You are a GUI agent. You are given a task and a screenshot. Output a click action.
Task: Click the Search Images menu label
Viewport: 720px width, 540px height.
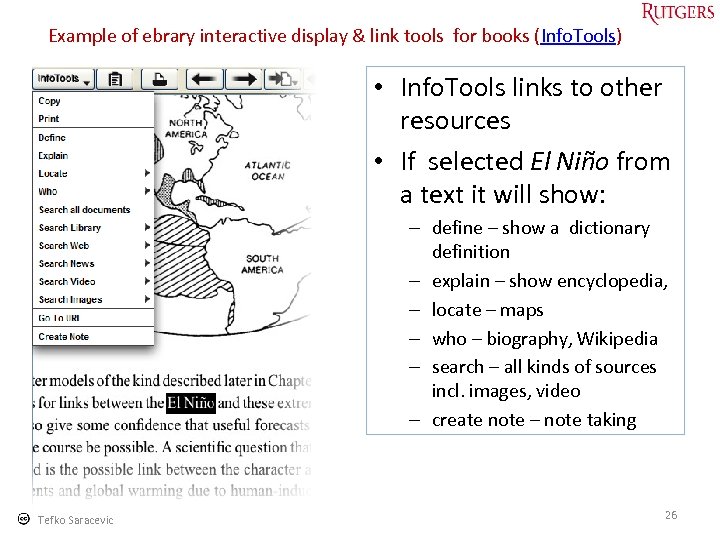70,299
